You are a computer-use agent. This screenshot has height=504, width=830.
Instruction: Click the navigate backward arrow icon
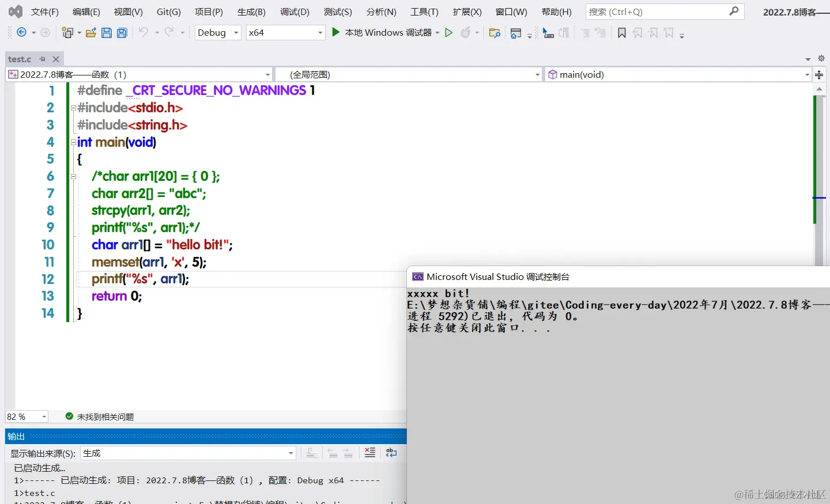point(21,32)
